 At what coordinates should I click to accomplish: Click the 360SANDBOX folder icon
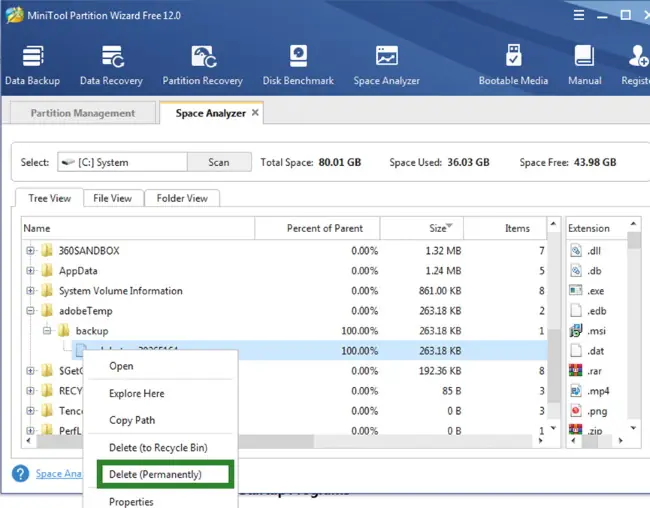coord(47,250)
